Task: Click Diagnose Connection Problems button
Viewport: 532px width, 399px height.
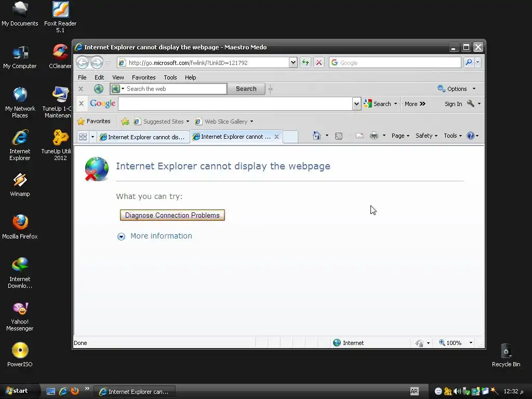Action: [x=172, y=215]
